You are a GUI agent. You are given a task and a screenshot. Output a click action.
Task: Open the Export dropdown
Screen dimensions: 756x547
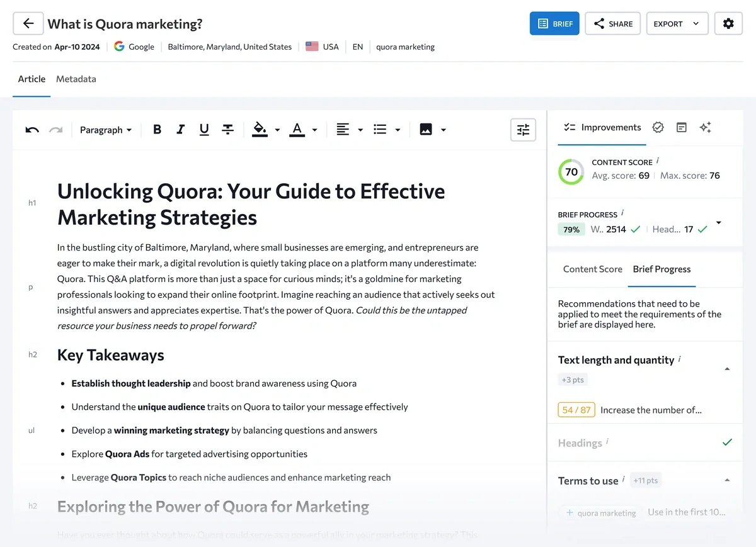(677, 24)
